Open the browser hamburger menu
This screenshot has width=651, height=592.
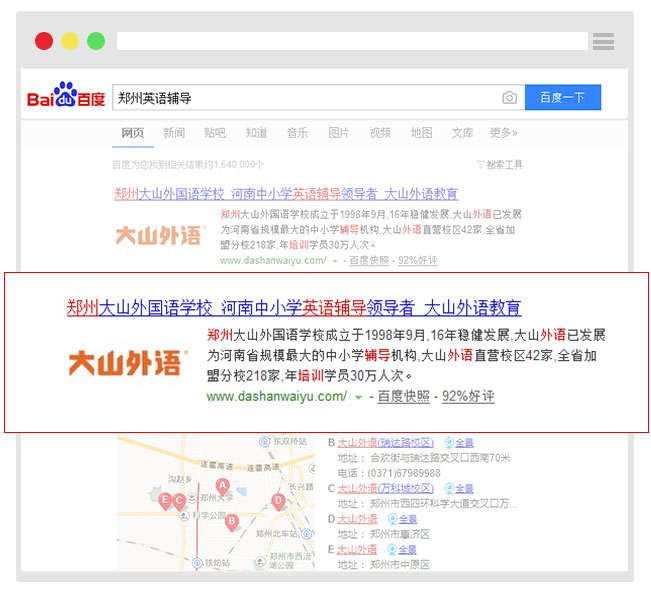(603, 41)
